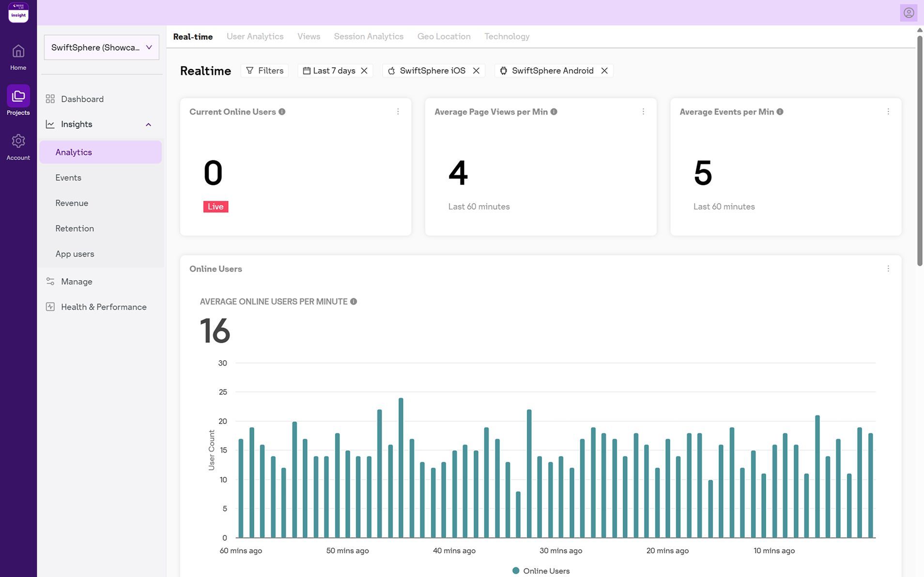This screenshot has height=577, width=924.
Task: Remove the Last 7 days filter
Action: click(x=364, y=71)
